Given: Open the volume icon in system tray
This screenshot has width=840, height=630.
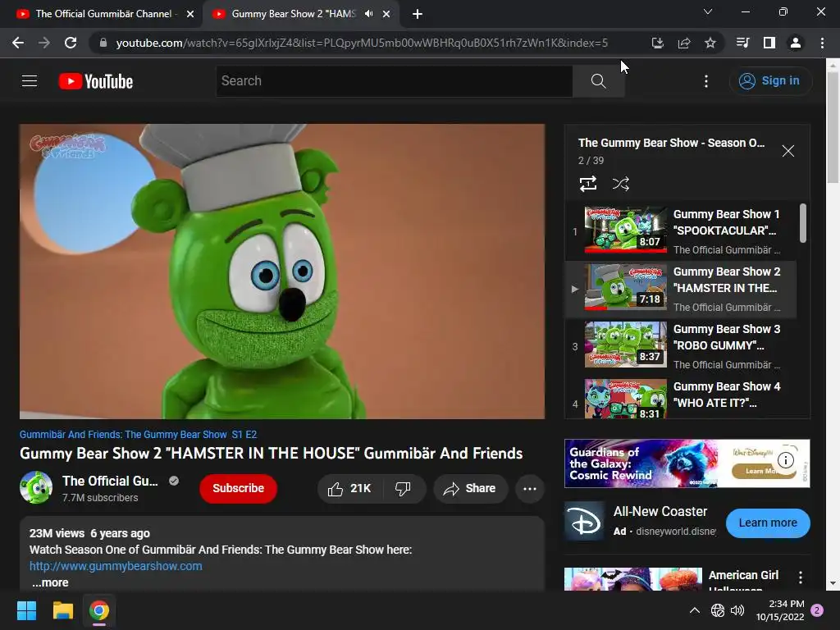Looking at the screenshot, I should 737,610.
